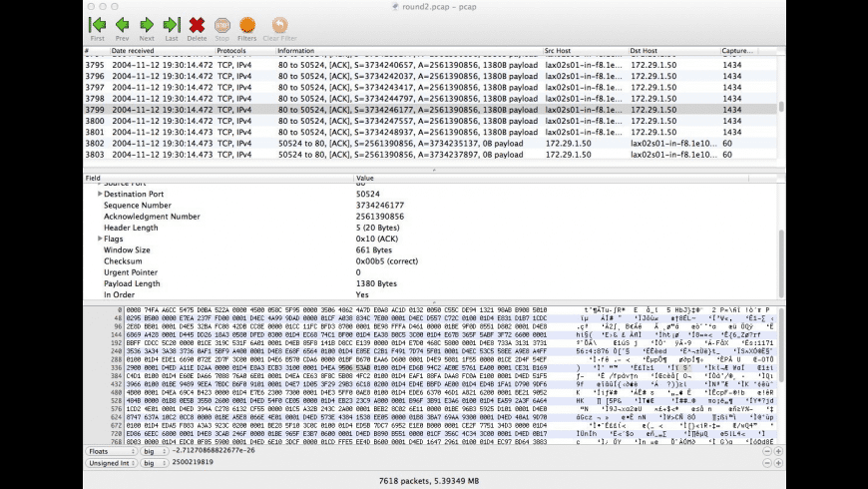Expand the Flags field
The height and width of the screenshot is (489, 868).
pyautogui.click(x=100, y=239)
